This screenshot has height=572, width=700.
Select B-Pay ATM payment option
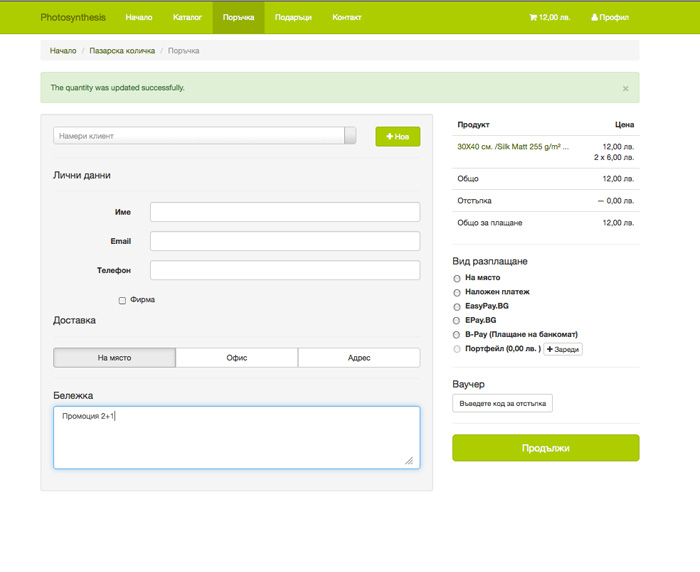click(x=457, y=334)
